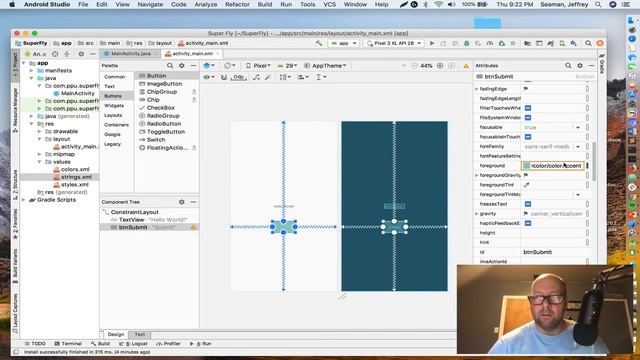640x360 pixels.
Task: Select TextView in the Component Tree
Action: click(x=131, y=220)
